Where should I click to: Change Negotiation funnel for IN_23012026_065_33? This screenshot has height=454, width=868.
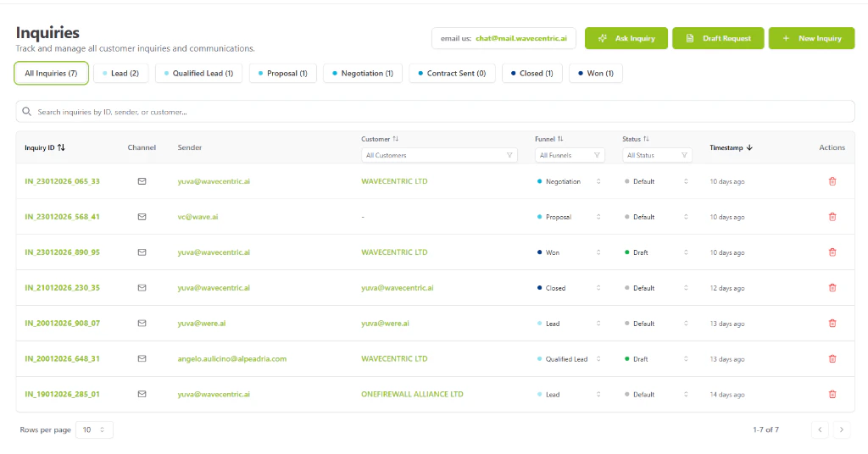[x=569, y=181]
